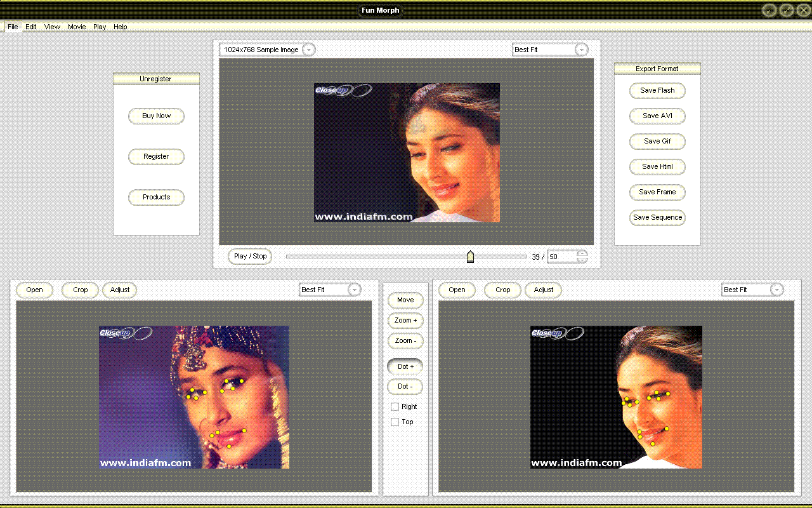This screenshot has height=508, width=812.
Task: Click Crop in the right target panel
Action: click(x=502, y=290)
